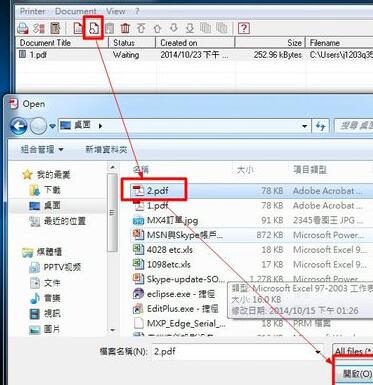Open recent locations dropdown beside Forward button
The width and height of the screenshot is (373, 385).
[53, 126]
